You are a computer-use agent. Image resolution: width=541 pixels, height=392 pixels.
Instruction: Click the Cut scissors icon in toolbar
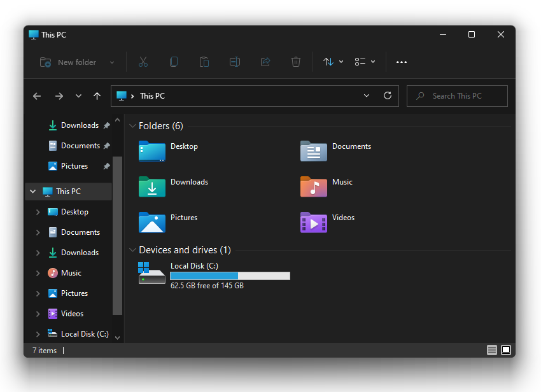pos(143,62)
